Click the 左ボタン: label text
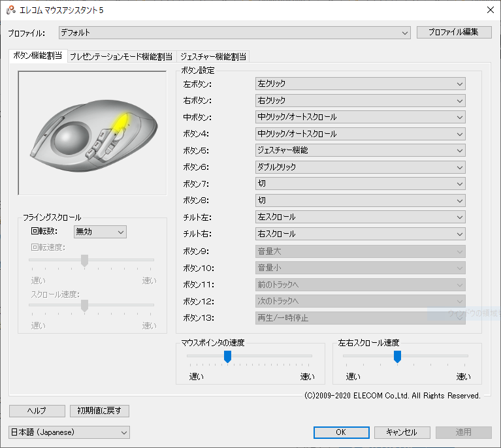The width and height of the screenshot is (501, 448). click(197, 84)
